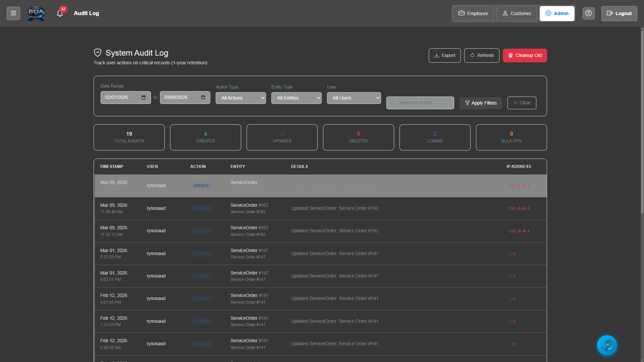Open the All Entities dropdown
This screenshot has width=644, height=362.
coord(296,98)
